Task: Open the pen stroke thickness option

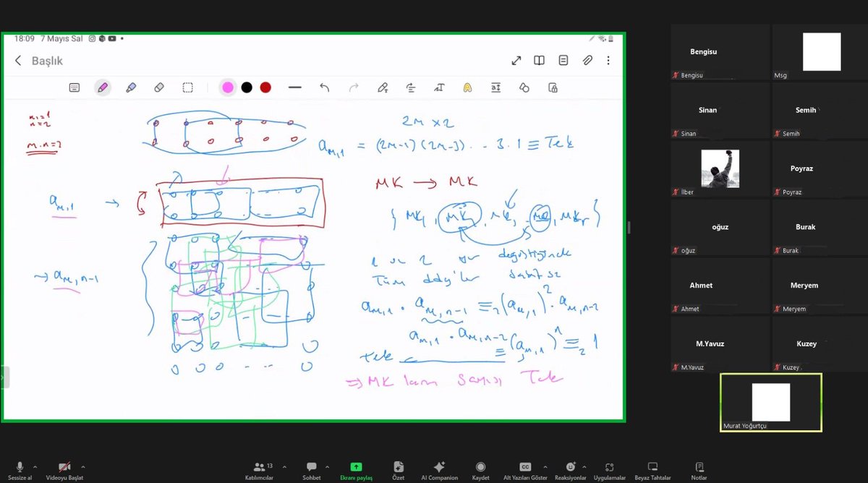Action: click(294, 87)
